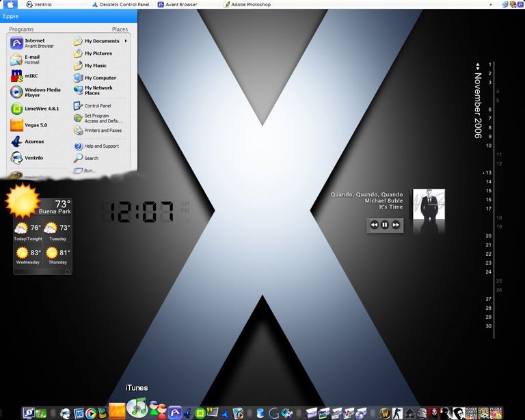Launch Ventrilo from Programs list
This screenshot has height=420, width=525.
27,158
